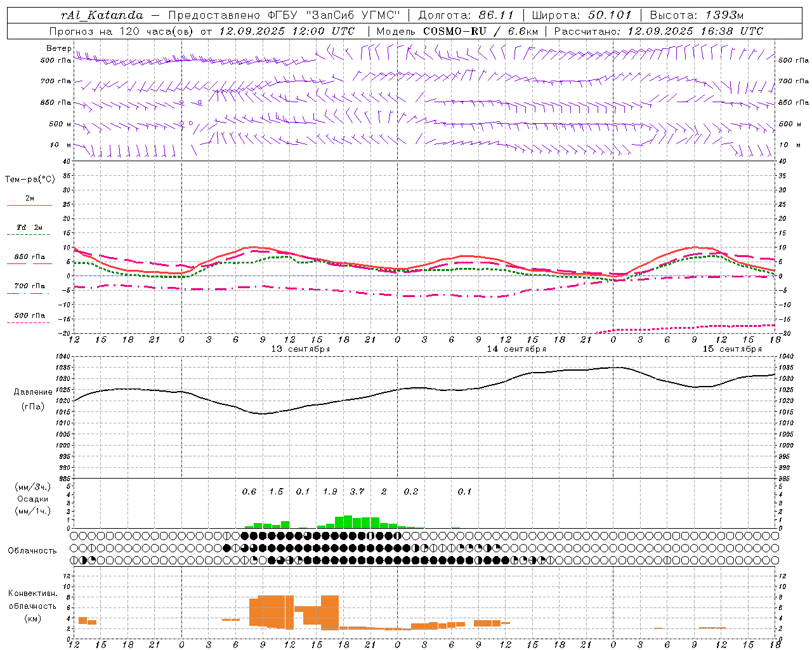The height and width of the screenshot is (650, 812).
Task: Click the precipitation value 0.6
Action: (x=249, y=491)
